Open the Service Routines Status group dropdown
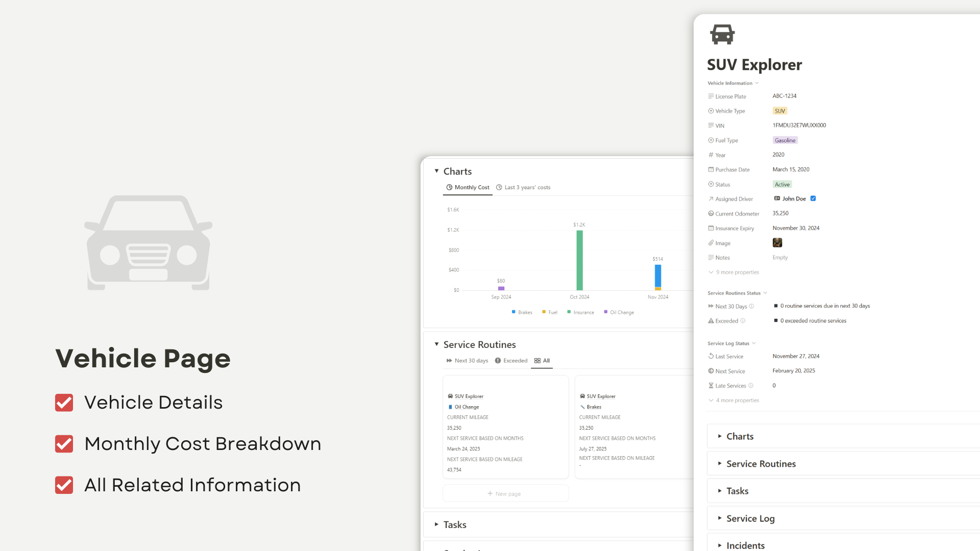This screenshot has height=551, width=980. [x=737, y=293]
